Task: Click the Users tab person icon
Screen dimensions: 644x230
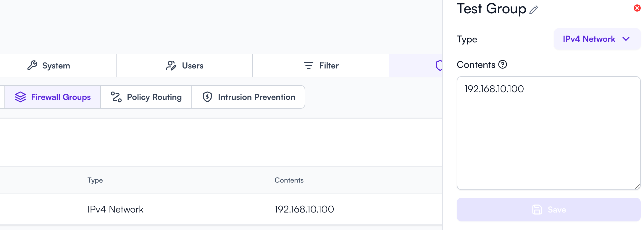Action: (171, 66)
